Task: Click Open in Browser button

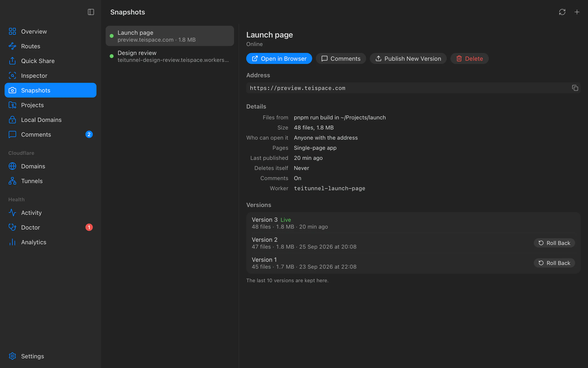Action: pyautogui.click(x=279, y=59)
